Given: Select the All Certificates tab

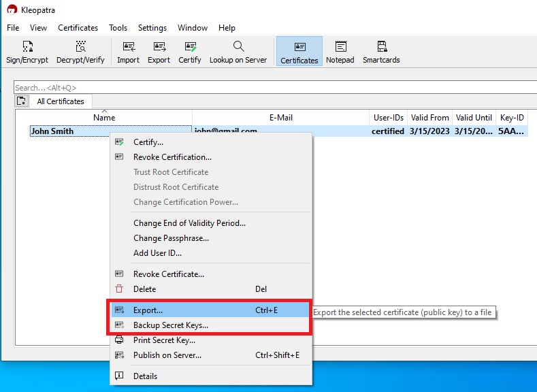Looking at the screenshot, I should pos(61,101).
